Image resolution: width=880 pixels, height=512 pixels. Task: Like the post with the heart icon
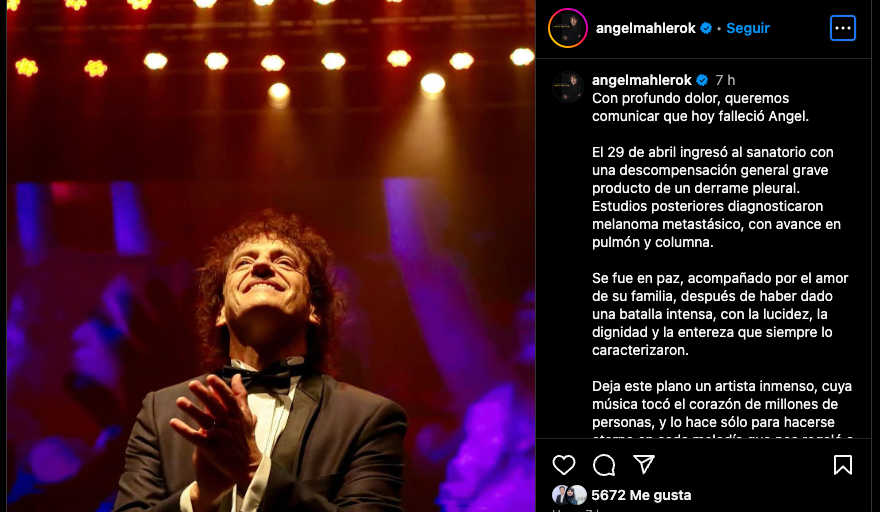tap(563, 465)
